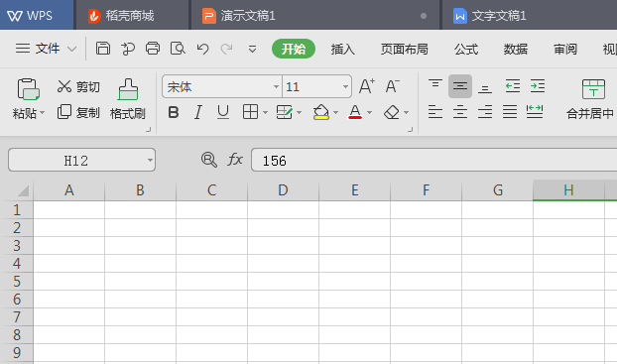Open font color dropdown arrow
Image resolution: width=617 pixels, height=364 pixels.
pos(369,113)
